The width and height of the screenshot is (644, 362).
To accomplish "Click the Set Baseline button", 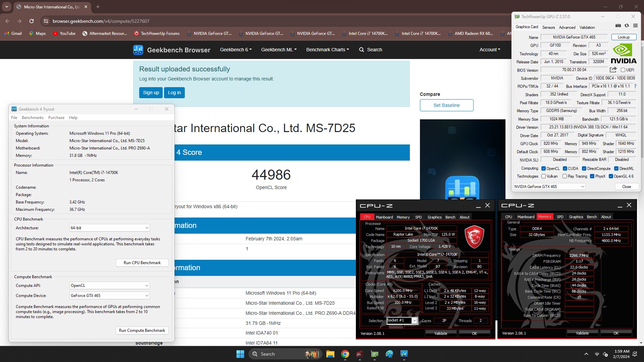I will pyautogui.click(x=446, y=105).
